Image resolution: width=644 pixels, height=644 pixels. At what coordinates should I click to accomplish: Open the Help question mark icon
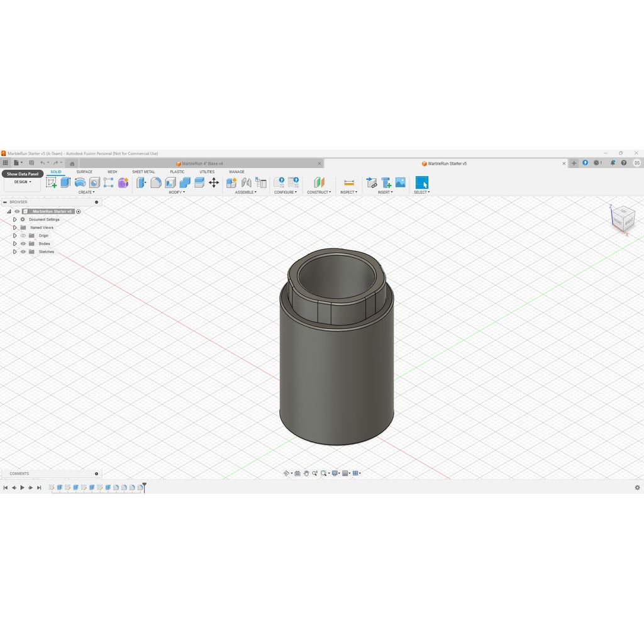(x=624, y=163)
